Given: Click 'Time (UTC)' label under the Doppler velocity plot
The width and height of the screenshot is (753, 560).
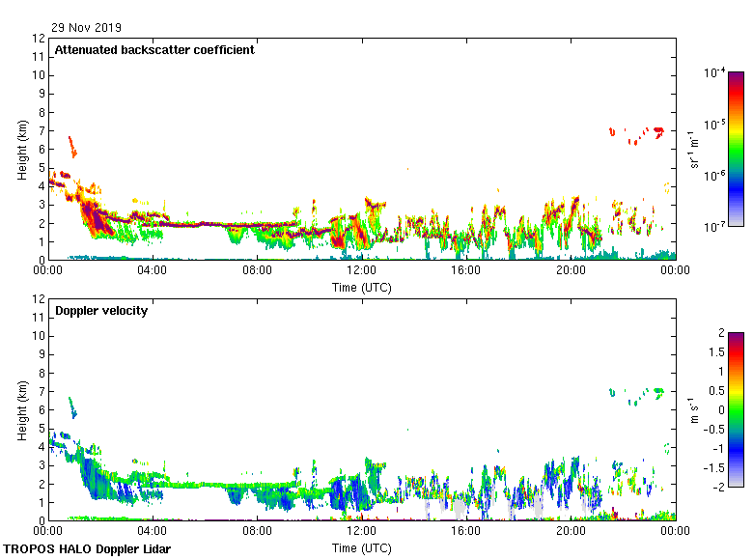Looking at the screenshot, I should (362, 547).
